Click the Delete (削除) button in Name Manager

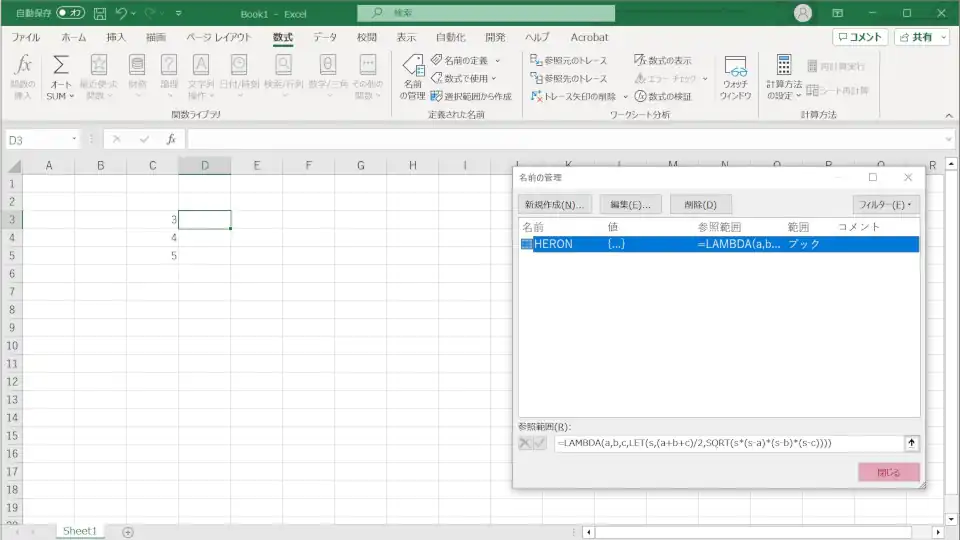pos(700,204)
